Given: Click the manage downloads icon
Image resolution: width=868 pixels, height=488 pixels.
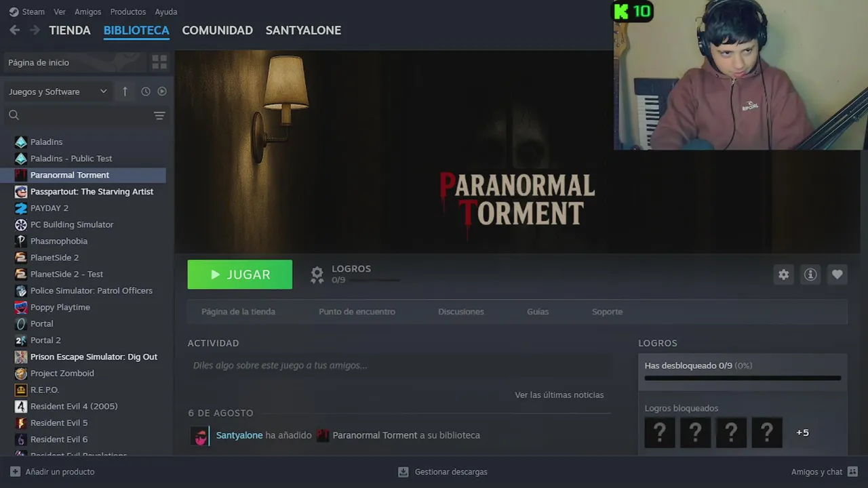Looking at the screenshot, I should [x=403, y=472].
